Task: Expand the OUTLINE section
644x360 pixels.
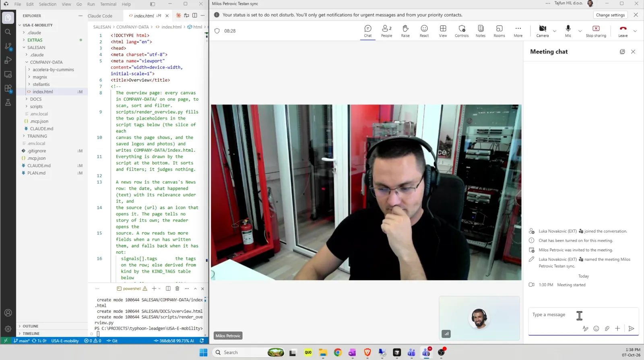Action: point(52,326)
